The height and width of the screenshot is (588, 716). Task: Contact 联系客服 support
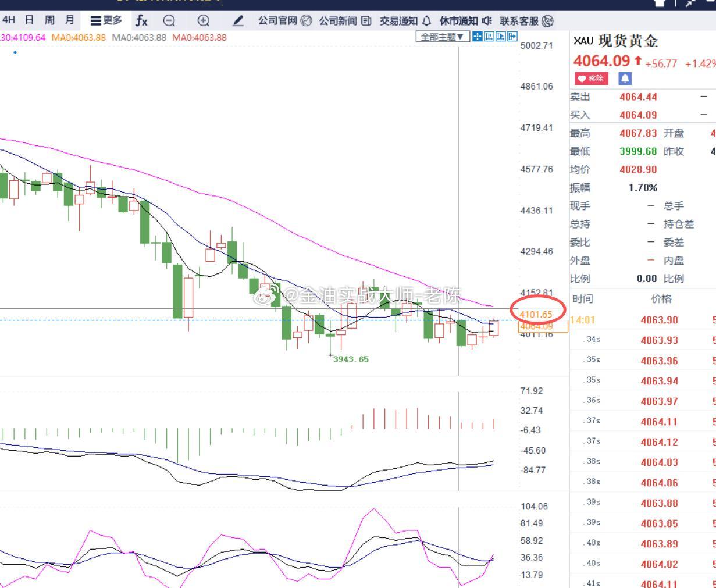[526, 21]
